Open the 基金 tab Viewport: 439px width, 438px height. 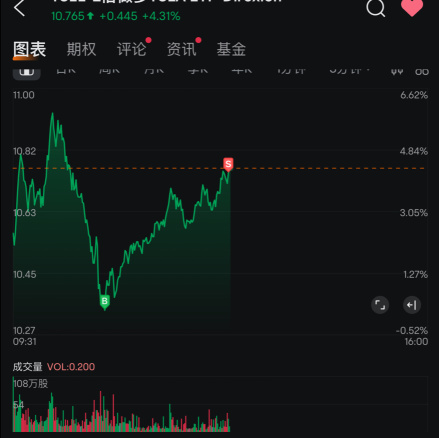coord(231,49)
